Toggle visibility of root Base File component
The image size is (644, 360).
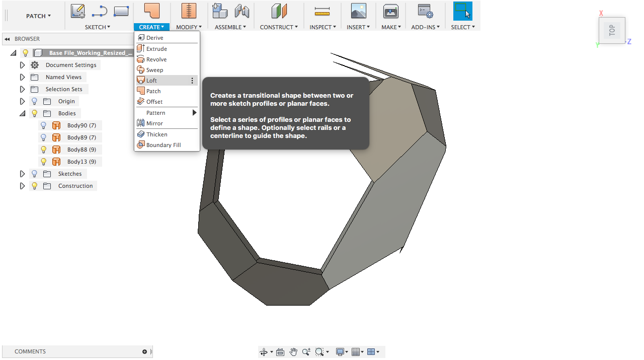pyautogui.click(x=26, y=53)
